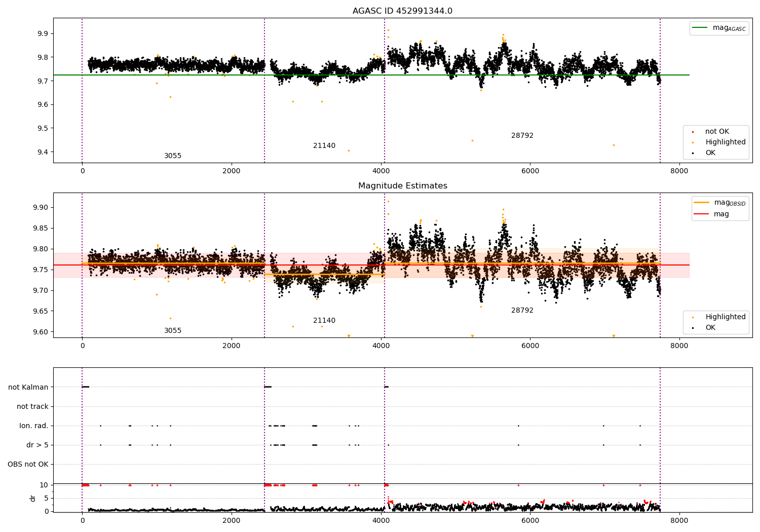Image resolution: width=760 pixels, height=532 pixels.
Task: Click the '28792' annotation in the middle plot
Action: point(522,311)
